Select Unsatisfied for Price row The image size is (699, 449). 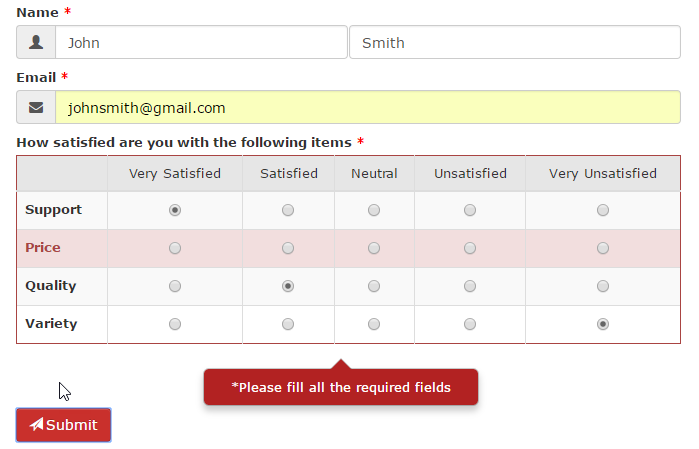point(470,248)
